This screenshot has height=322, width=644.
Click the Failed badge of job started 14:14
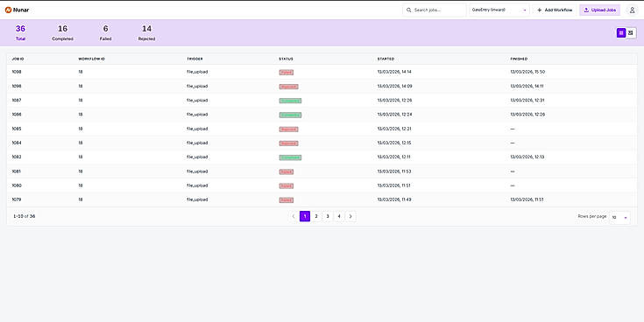coord(287,73)
